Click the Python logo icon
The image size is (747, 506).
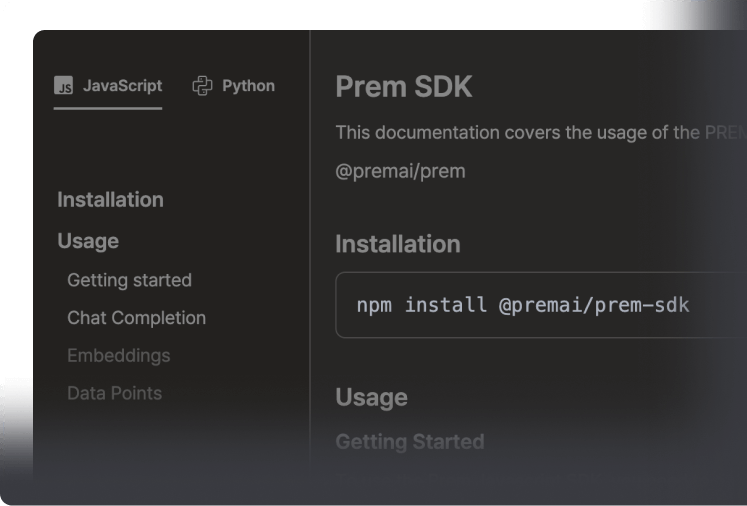(x=202, y=86)
